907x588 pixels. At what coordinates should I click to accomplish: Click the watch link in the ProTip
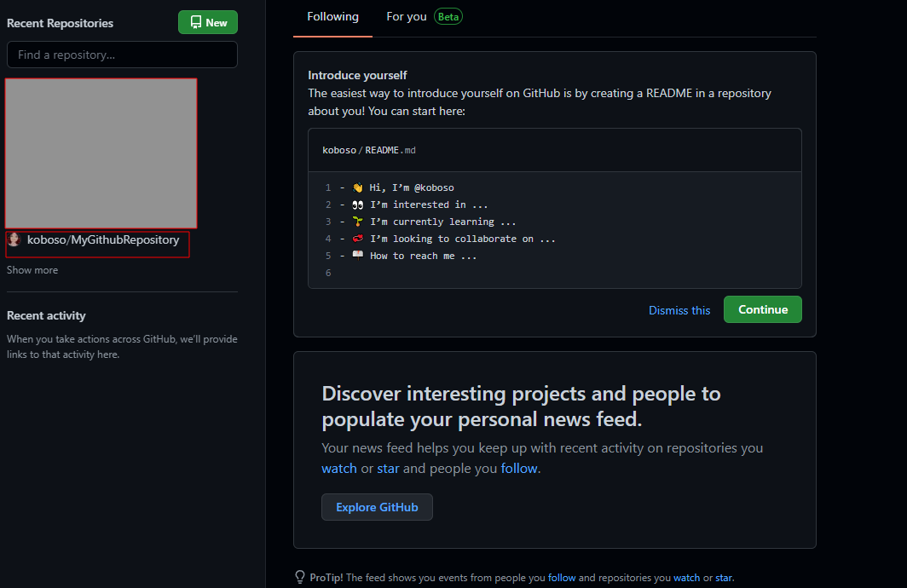point(686,578)
